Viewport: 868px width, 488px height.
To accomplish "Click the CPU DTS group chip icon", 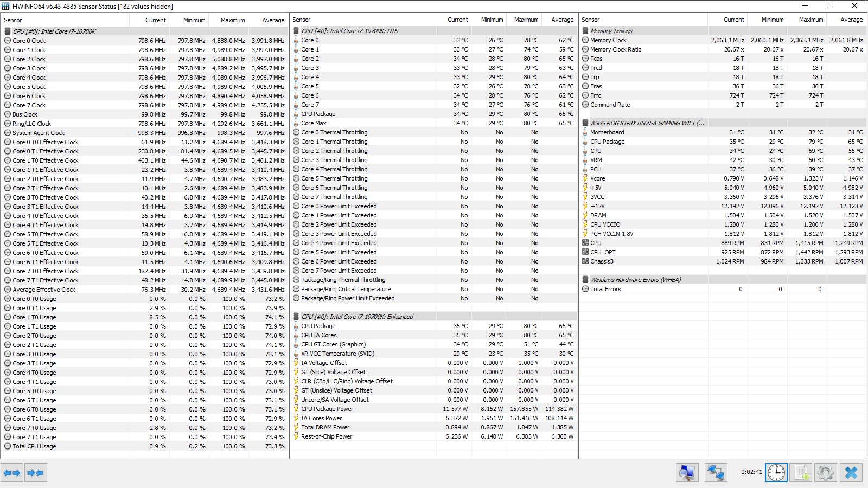I will tap(296, 31).
